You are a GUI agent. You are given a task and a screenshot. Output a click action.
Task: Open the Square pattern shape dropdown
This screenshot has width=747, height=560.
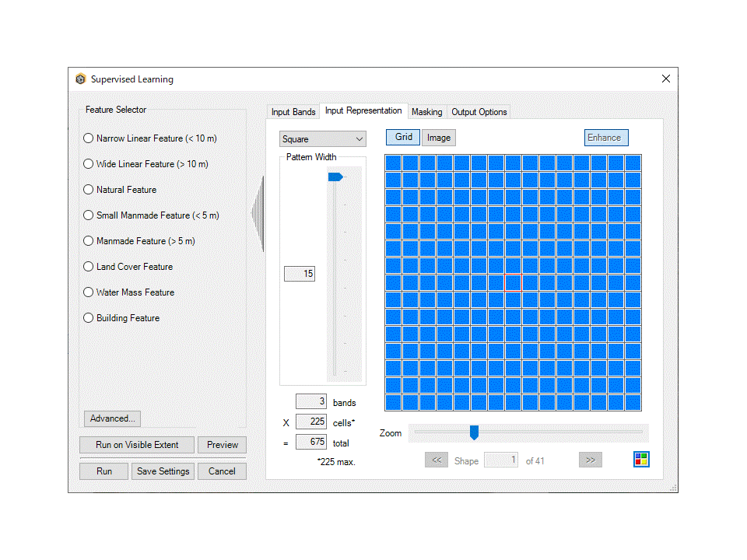(323, 139)
